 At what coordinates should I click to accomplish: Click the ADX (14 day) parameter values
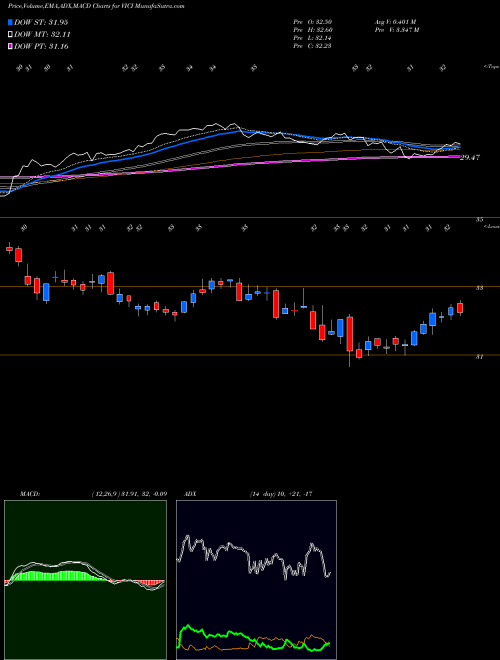[281, 494]
